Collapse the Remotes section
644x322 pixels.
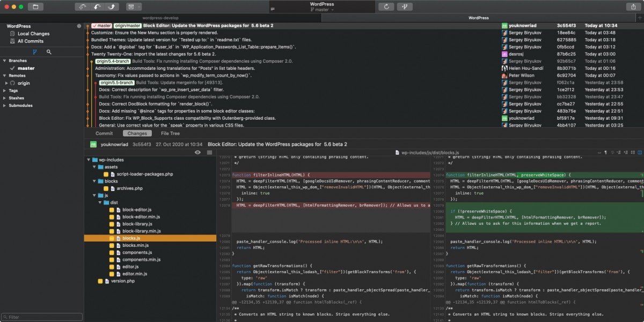click(4, 76)
